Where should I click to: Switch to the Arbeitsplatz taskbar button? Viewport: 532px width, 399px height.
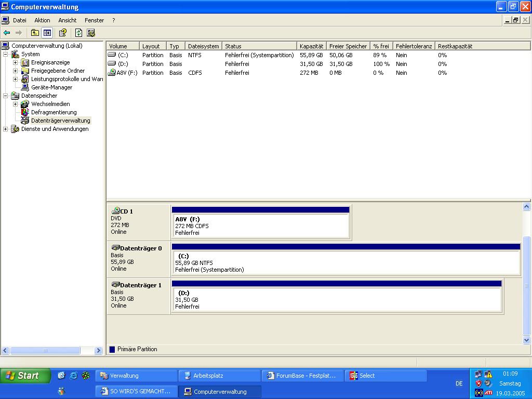point(219,376)
